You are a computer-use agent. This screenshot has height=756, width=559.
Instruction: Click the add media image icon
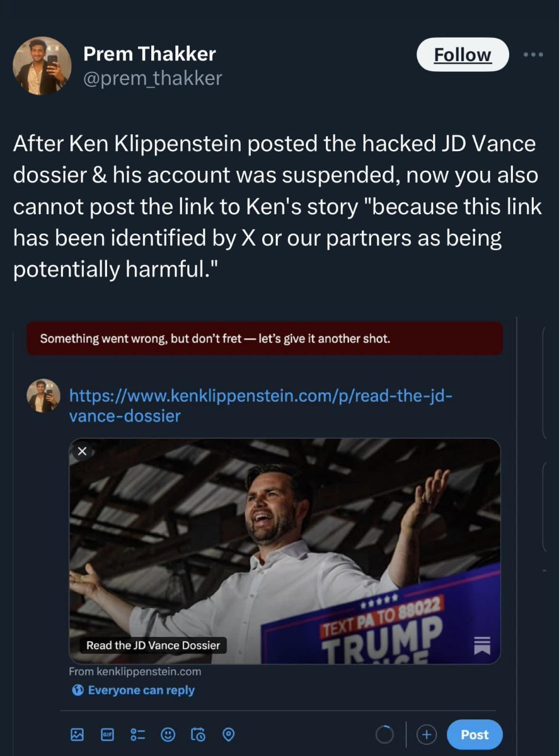point(78,735)
